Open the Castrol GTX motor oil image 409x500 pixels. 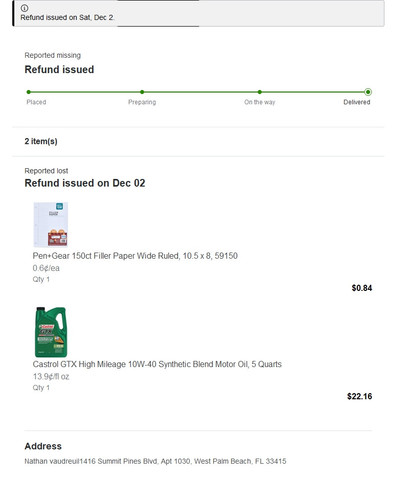click(x=51, y=332)
